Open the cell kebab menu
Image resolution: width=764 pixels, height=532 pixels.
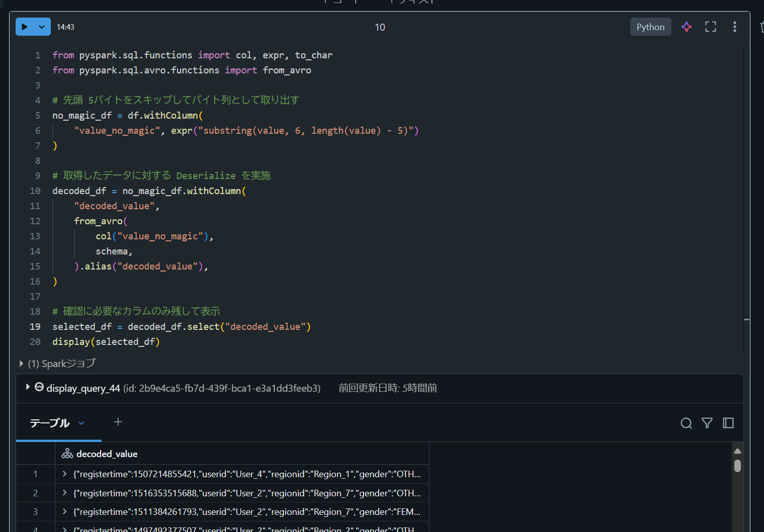pos(735,27)
